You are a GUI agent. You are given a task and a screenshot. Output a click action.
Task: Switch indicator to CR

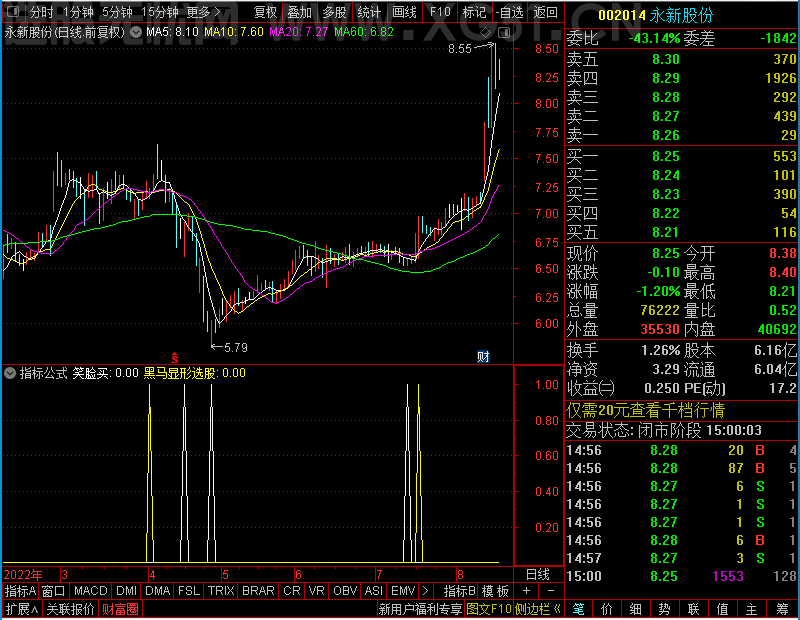click(x=292, y=591)
